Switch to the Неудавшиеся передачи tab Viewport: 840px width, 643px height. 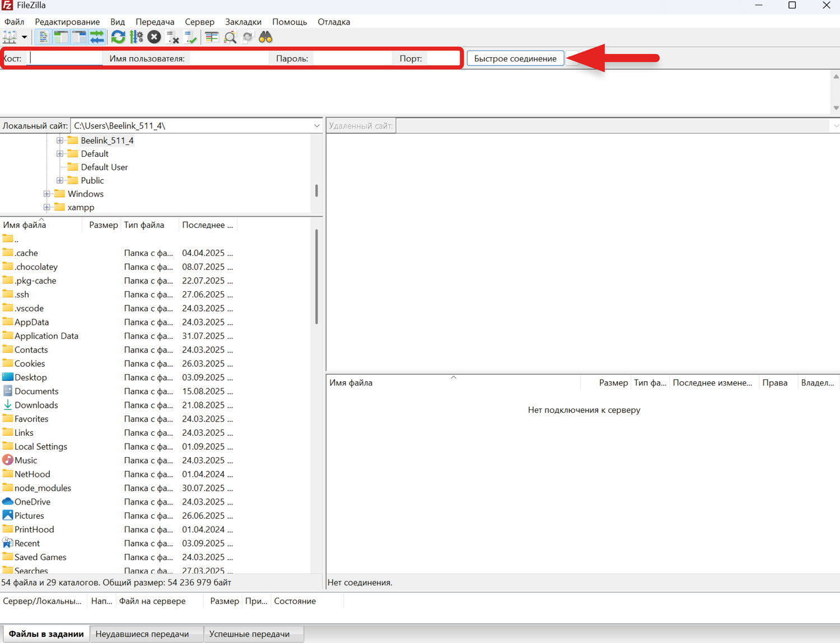pyautogui.click(x=142, y=634)
